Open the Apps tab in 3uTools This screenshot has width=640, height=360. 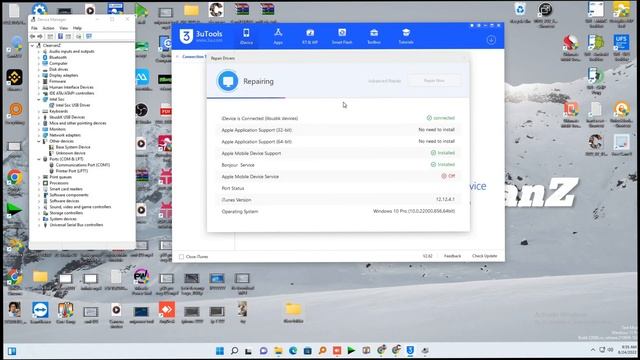click(278, 36)
